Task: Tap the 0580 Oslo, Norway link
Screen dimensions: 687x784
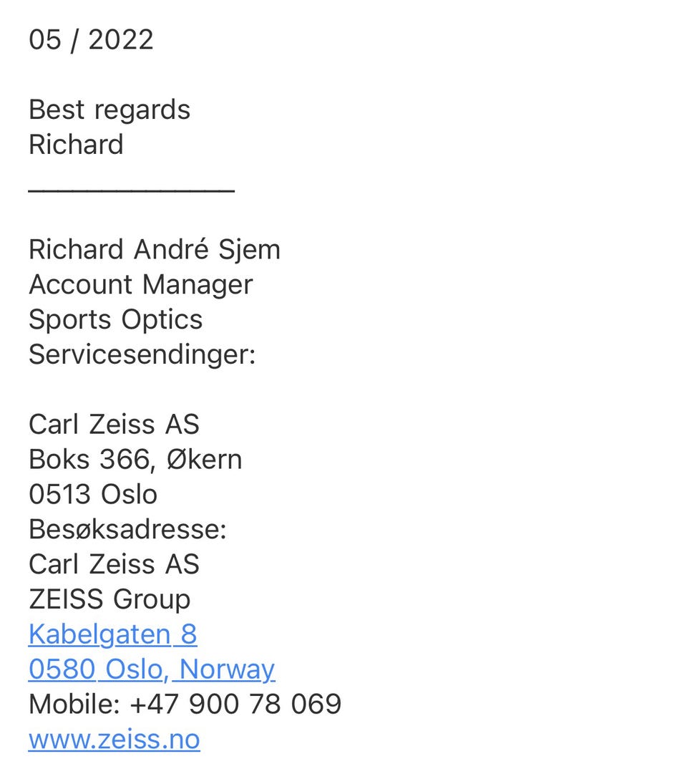Action: pos(151,669)
